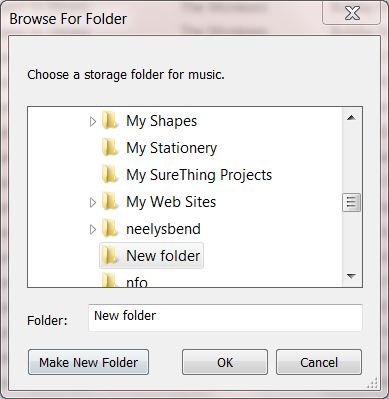Select the partially visible nfo folder icon
Viewport: 389px width, 399px height.
[x=110, y=280]
